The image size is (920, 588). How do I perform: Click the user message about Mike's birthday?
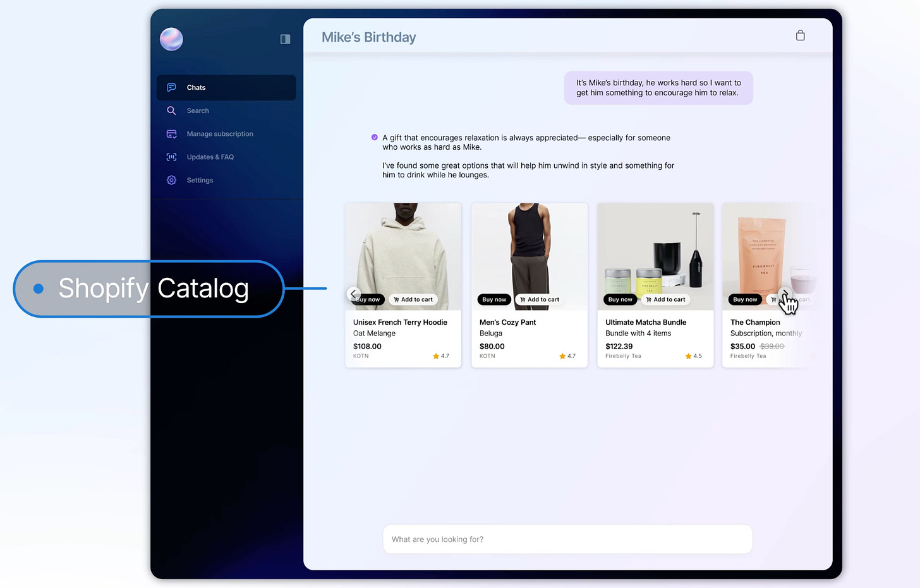click(658, 88)
